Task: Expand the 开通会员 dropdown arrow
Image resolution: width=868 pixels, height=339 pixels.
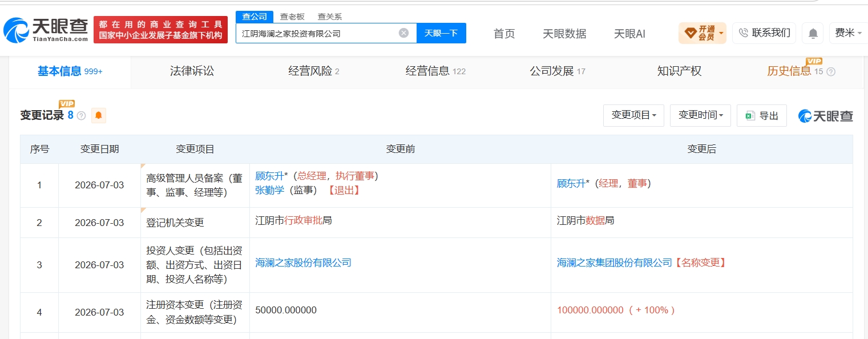Action: pyautogui.click(x=721, y=33)
